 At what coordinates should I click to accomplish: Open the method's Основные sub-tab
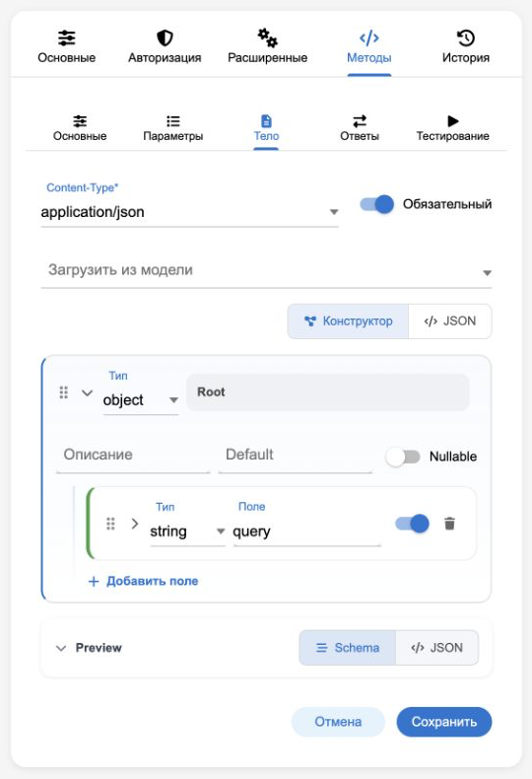click(80, 128)
